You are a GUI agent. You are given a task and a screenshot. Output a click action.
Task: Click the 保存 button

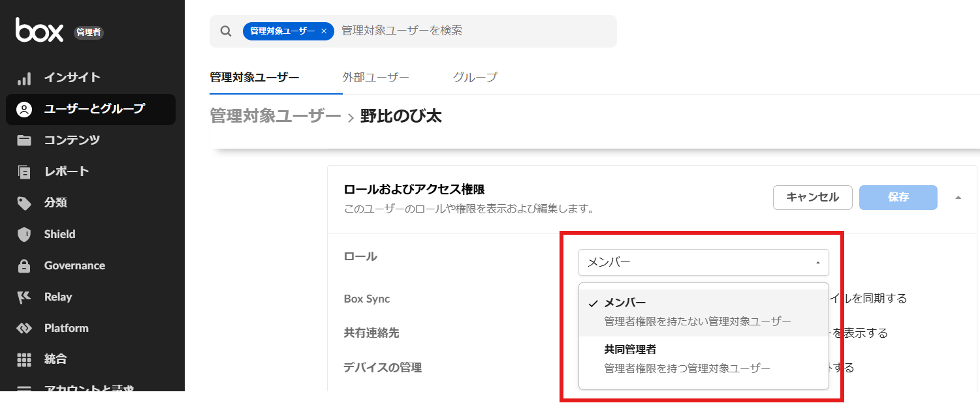[898, 198]
